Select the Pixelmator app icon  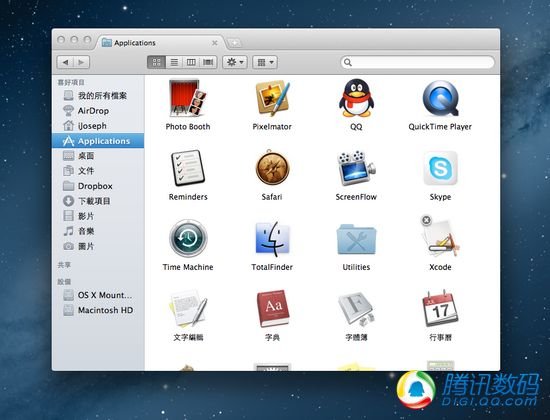coord(272,98)
